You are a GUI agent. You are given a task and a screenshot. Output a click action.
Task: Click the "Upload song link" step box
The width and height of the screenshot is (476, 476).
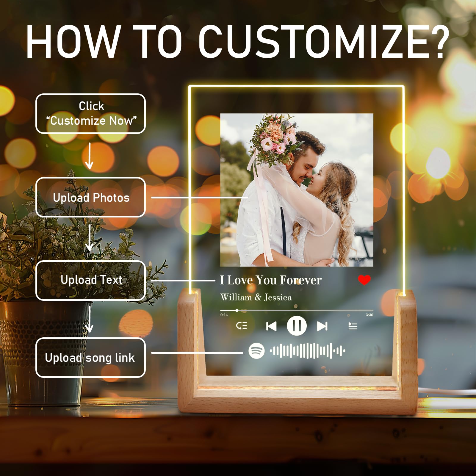pyautogui.click(x=90, y=358)
